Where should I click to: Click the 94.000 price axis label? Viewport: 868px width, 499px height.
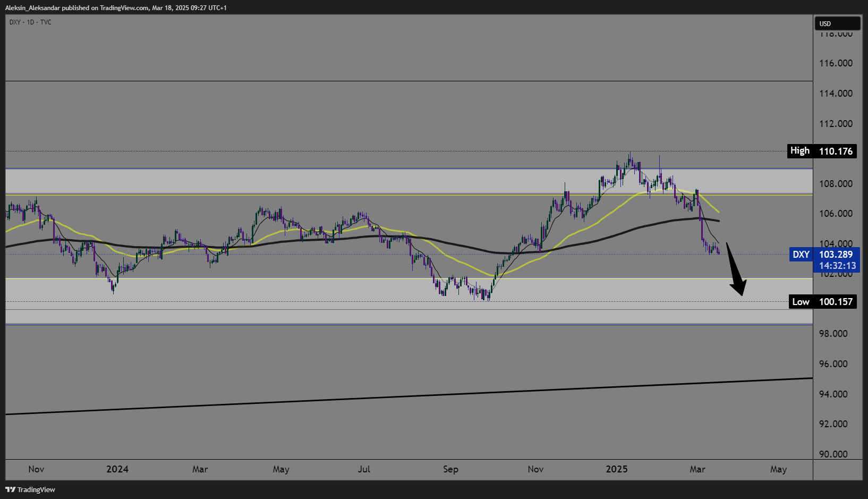coord(833,394)
